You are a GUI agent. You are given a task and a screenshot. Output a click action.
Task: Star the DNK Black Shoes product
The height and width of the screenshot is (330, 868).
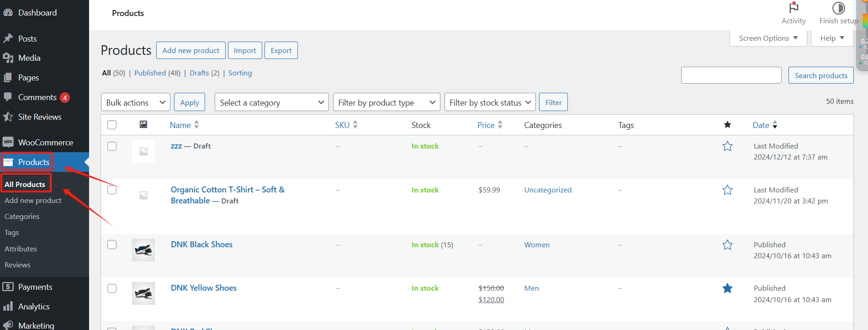(x=727, y=245)
